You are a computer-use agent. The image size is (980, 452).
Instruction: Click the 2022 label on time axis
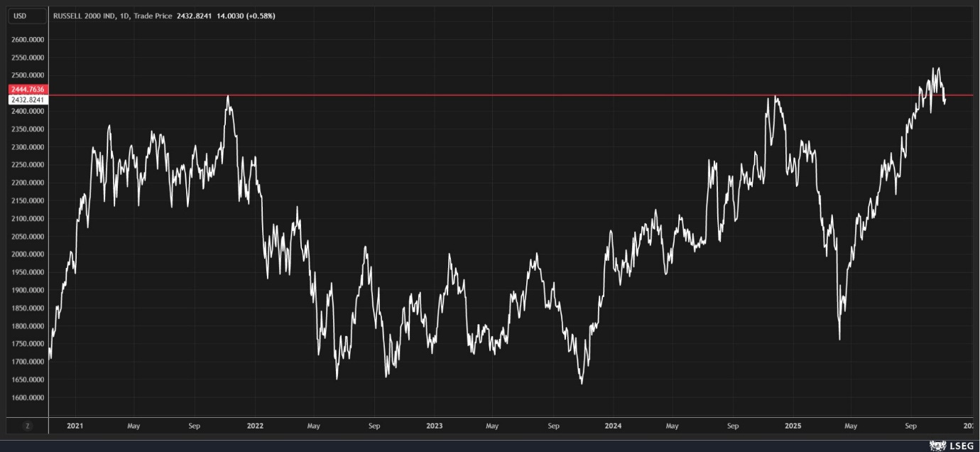tap(255, 426)
